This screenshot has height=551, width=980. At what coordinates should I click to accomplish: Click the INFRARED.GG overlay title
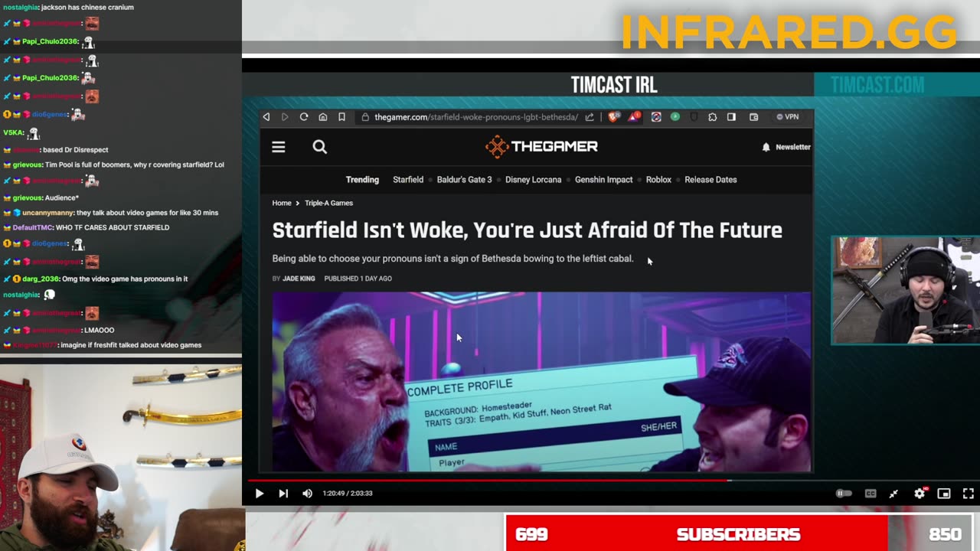[x=789, y=32]
